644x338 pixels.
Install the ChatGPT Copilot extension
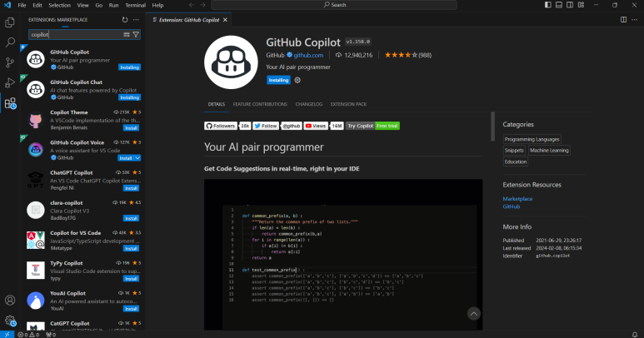click(x=131, y=188)
